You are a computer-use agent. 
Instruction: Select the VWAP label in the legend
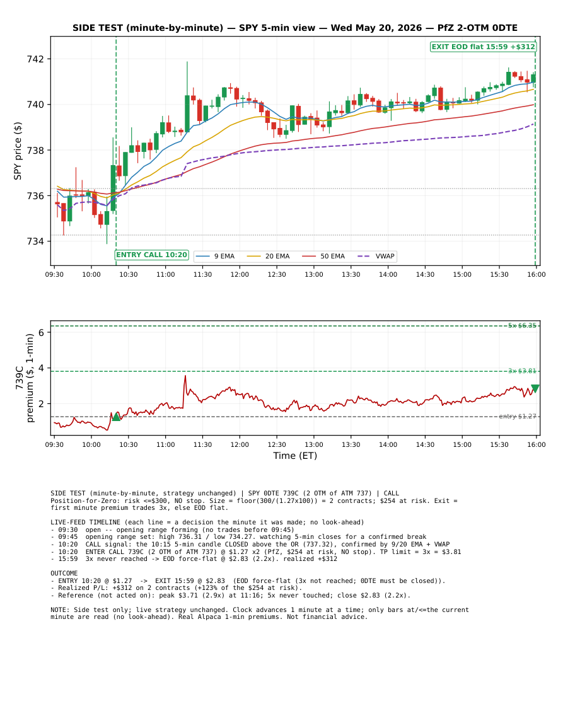385,257
